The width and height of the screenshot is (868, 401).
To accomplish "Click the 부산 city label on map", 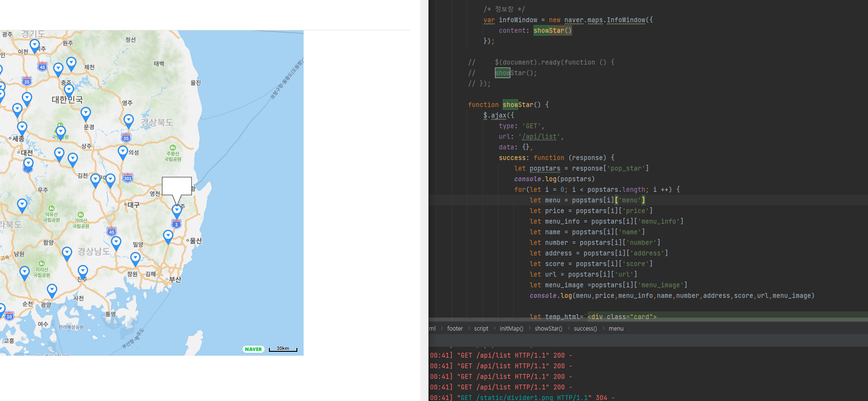I will 175,280.
